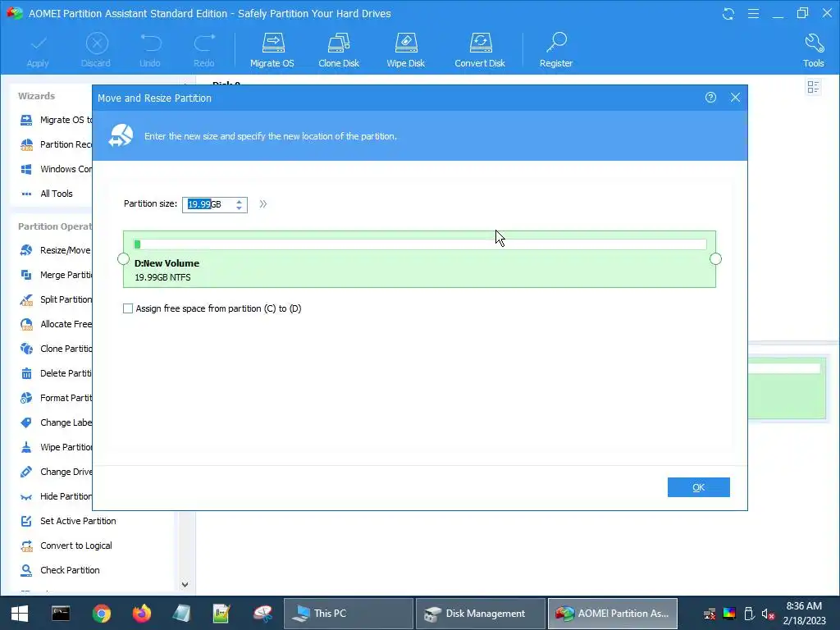This screenshot has height=630, width=840.
Task: Select Format Partition operation
Action: point(56,398)
